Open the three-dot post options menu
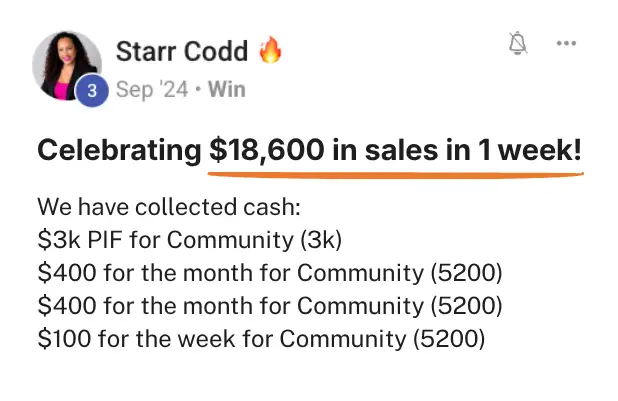The image size is (618, 401). tap(567, 43)
